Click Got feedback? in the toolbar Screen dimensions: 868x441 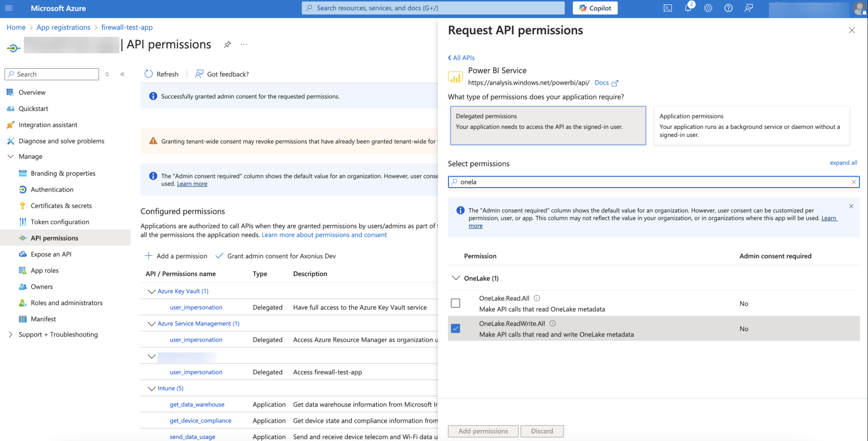point(222,74)
